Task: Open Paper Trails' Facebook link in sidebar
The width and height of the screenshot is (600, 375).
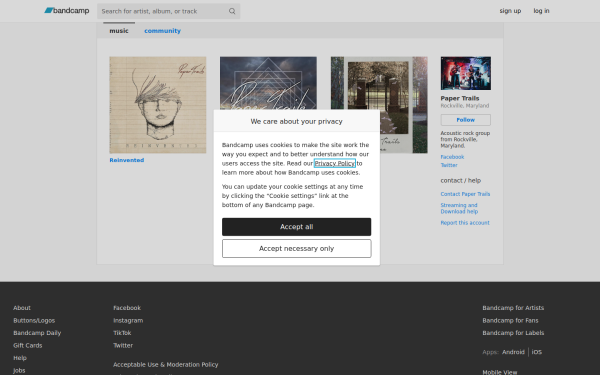Action: pos(452,157)
